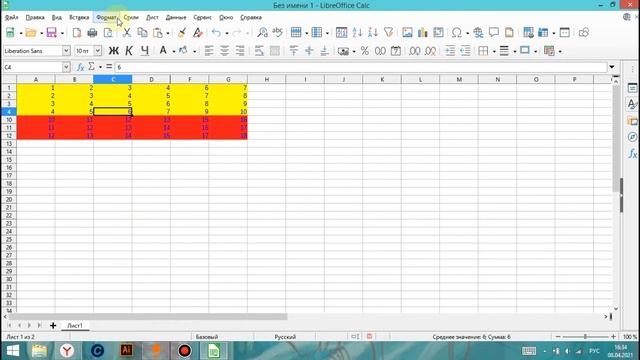Click the Insert comment icon
Viewport: 640px width, 360px height.
[x=493, y=33]
